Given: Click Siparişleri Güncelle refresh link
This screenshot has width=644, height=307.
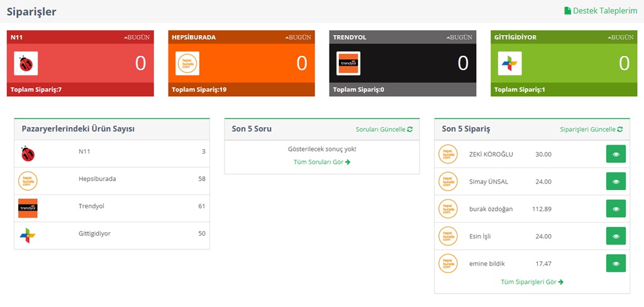Looking at the screenshot, I should pos(591,129).
